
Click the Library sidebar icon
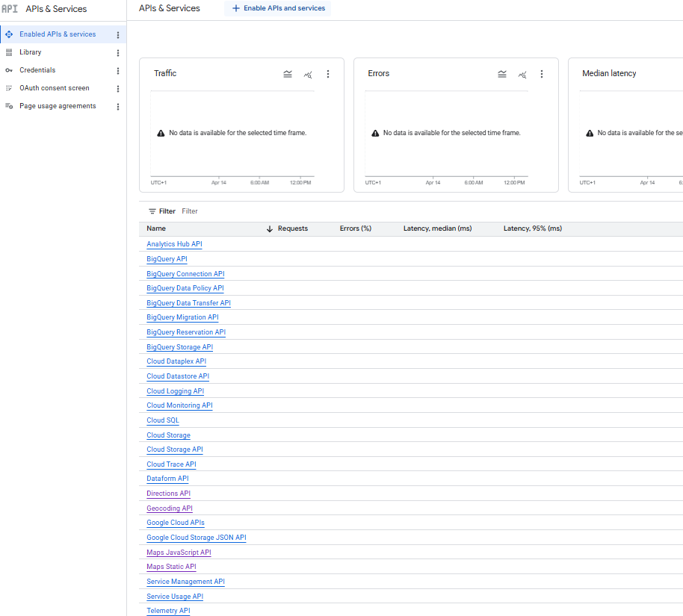pyautogui.click(x=9, y=52)
